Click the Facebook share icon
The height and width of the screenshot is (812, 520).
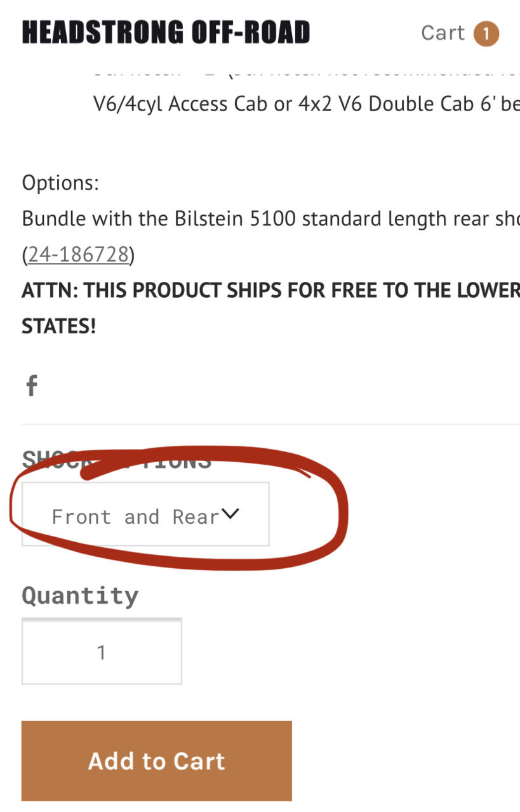[32, 385]
